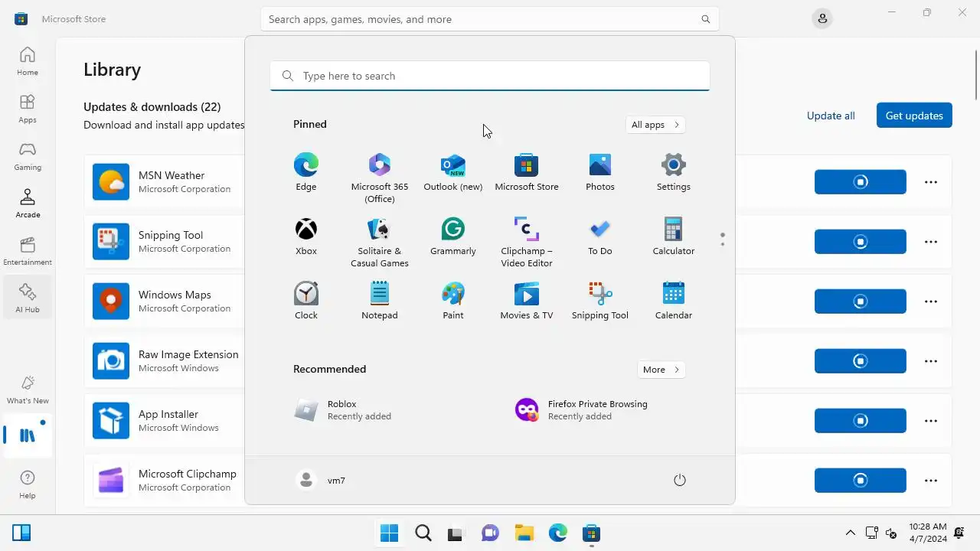Launch Xbox pinned app
Screen dimensions: 980x551
click(x=305, y=236)
